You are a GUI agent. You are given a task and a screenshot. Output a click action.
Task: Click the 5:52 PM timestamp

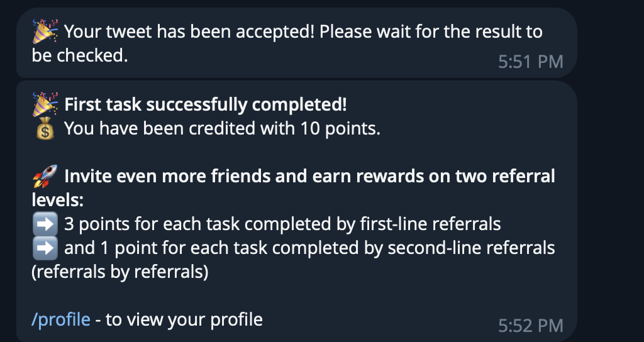(530, 325)
